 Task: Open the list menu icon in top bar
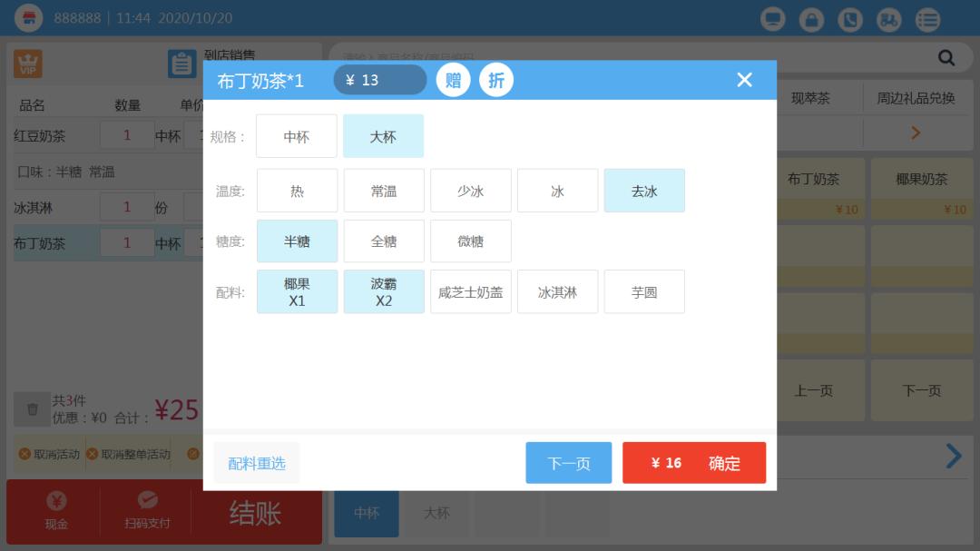pos(927,19)
